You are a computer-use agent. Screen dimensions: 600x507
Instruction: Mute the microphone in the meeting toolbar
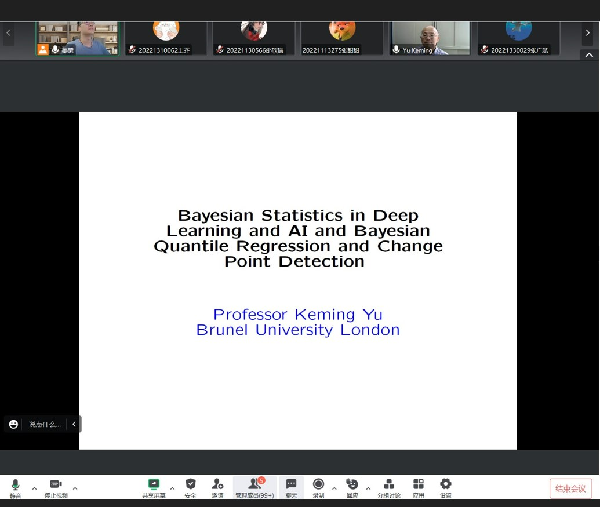(x=15, y=485)
